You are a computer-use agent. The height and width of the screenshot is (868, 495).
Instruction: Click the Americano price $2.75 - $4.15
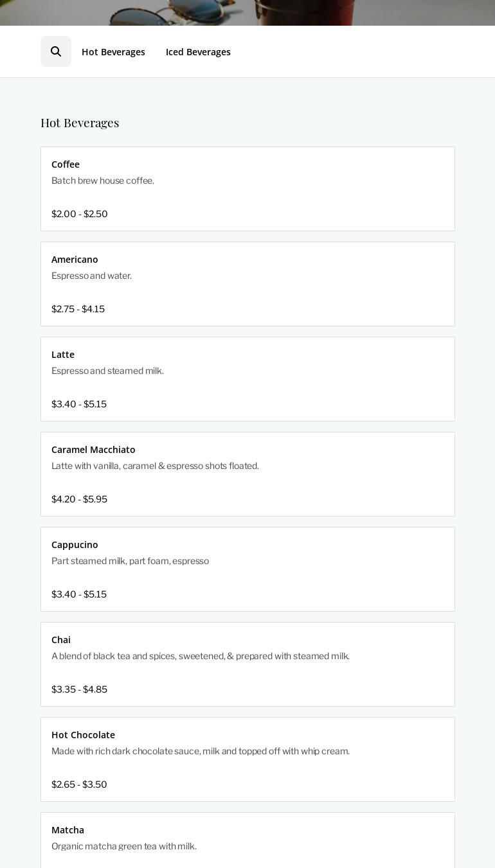tap(78, 309)
